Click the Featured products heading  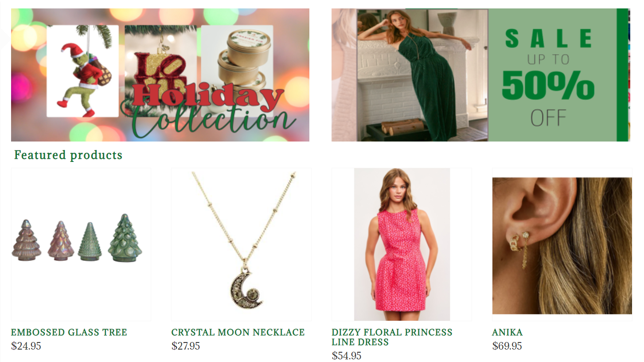68,155
